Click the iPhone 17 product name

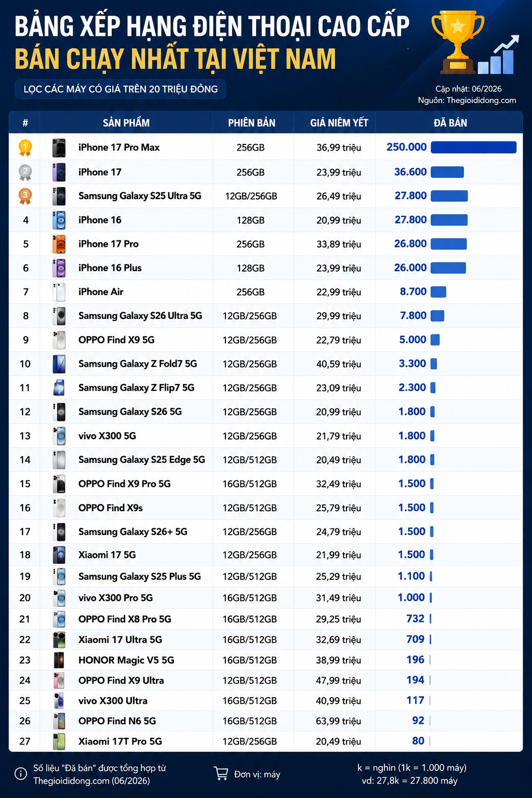[x=100, y=172]
